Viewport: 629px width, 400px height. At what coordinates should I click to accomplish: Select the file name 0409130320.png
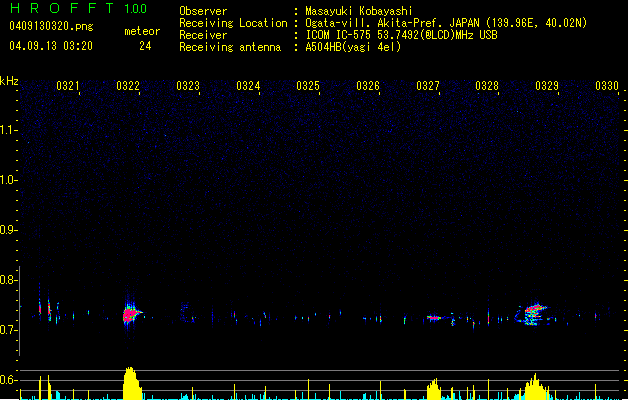[x=51, y=26]
